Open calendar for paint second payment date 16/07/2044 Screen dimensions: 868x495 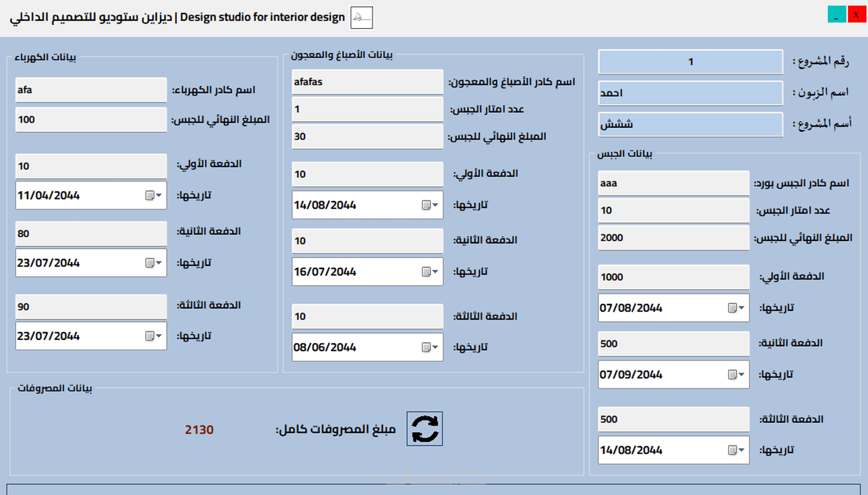click(429, 272)
